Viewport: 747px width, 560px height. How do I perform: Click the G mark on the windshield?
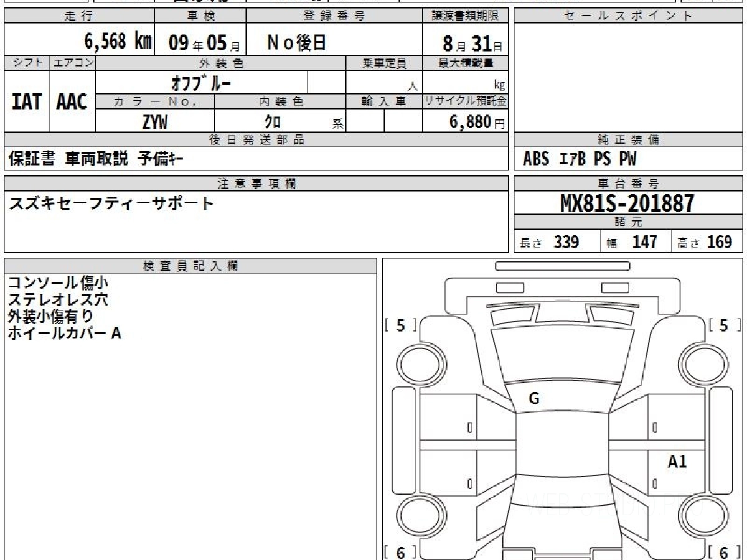533,399
